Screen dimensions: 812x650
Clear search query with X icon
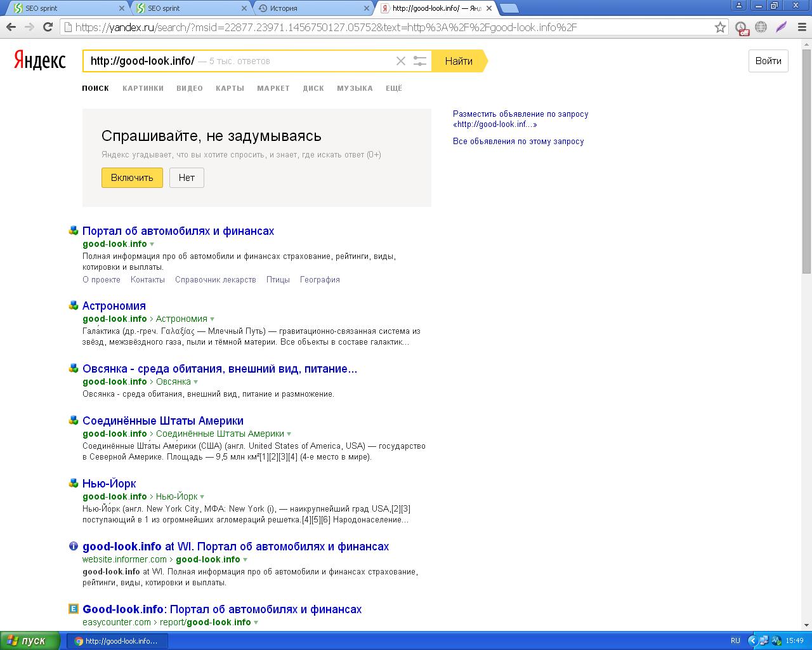pos(401,61)
